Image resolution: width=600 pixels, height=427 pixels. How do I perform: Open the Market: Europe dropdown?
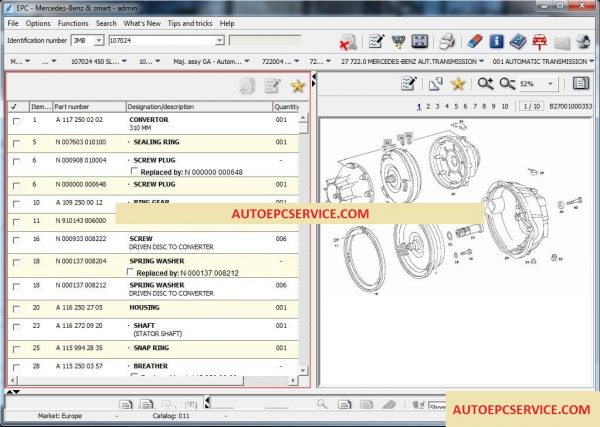[x=117, y=416]
